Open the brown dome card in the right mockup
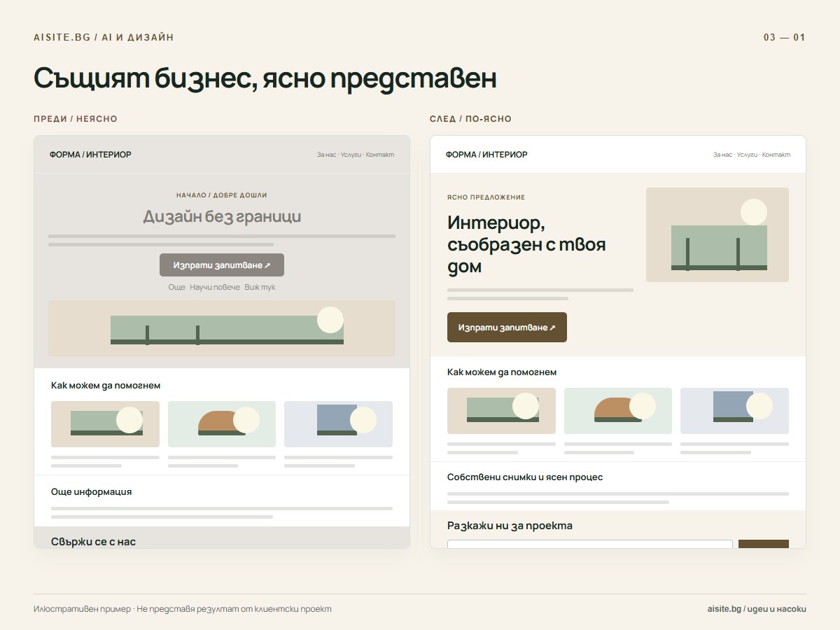The width and height of the screenshot is (840, 630). 618,411
